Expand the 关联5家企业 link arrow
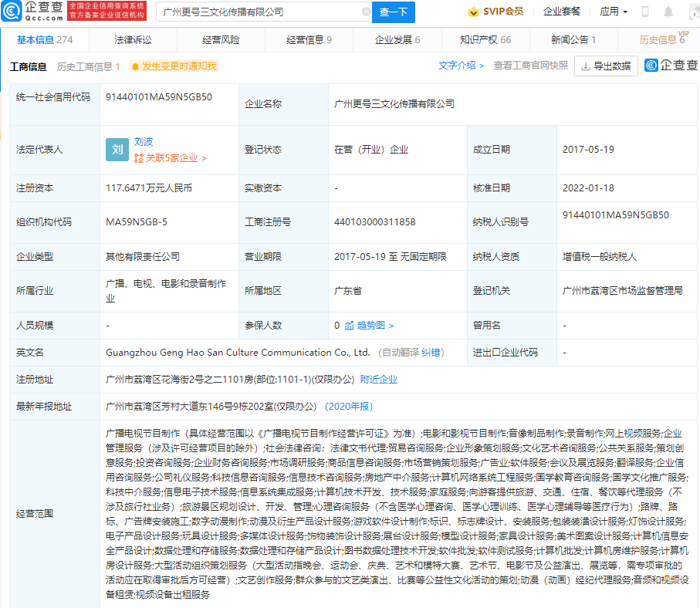Screen dimensions: 700x608 click(204, 158)
